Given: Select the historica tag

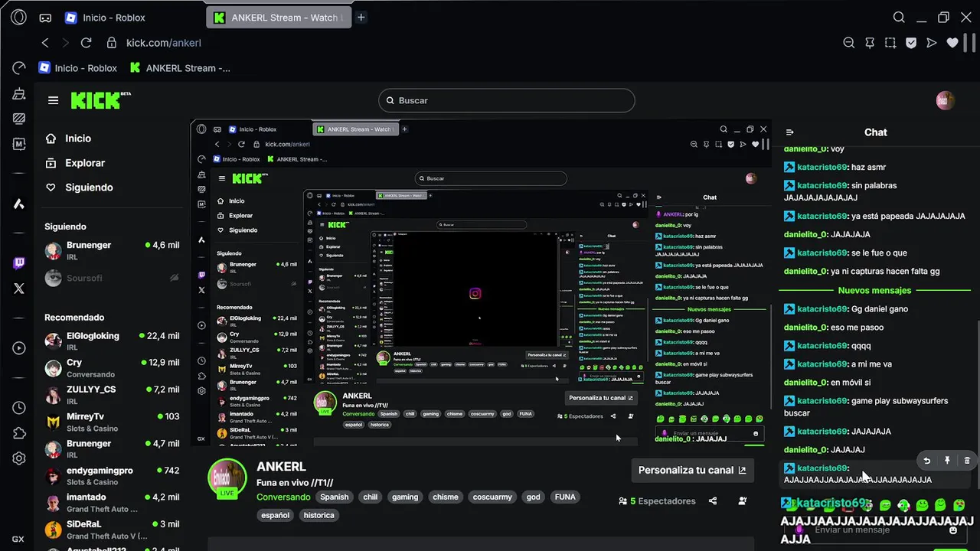Looking at the screenshot, I should [x=318, y=515].
